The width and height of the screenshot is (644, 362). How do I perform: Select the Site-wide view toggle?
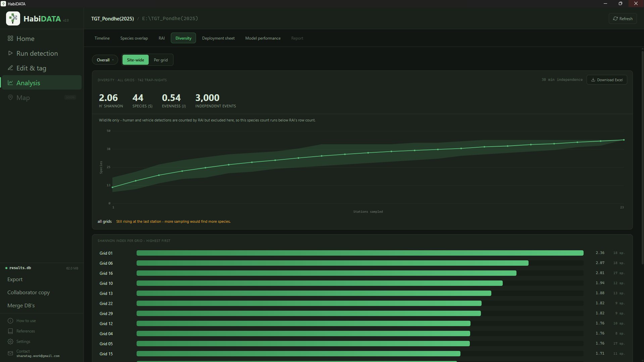[x=136, y=60]
